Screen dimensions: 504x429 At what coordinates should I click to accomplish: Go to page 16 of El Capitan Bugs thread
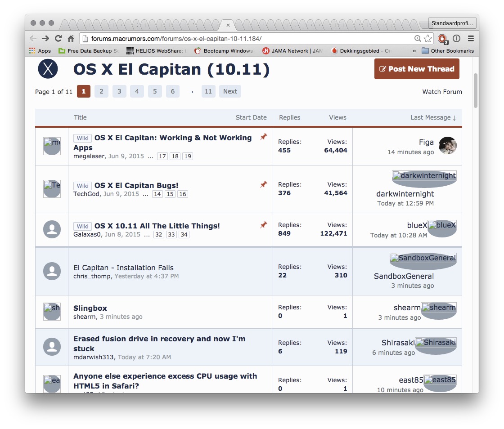click(183, 194)
